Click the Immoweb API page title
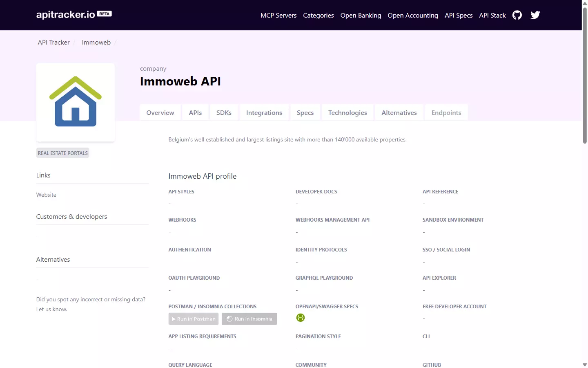Screen dimensions: 588x368 coord(180,81)
